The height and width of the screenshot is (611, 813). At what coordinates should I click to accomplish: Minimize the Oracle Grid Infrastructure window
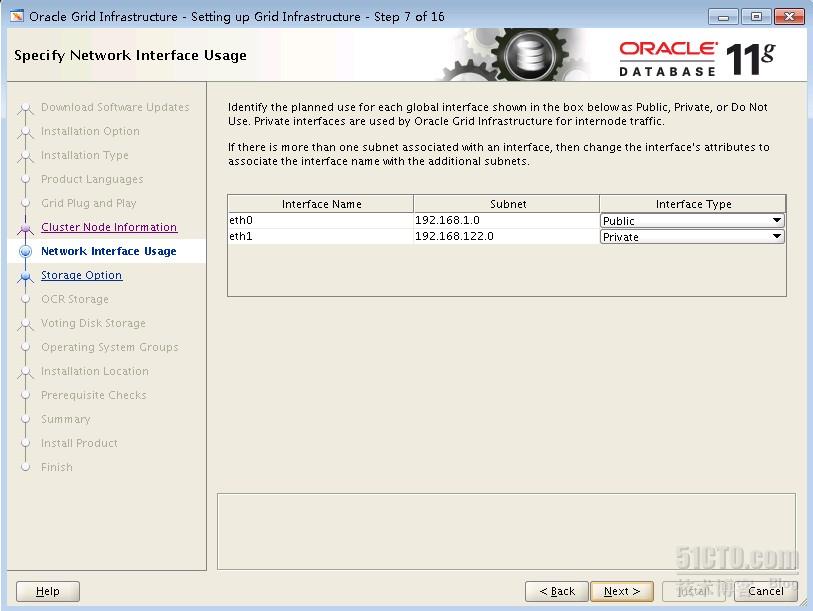click(x=723, y=17)
